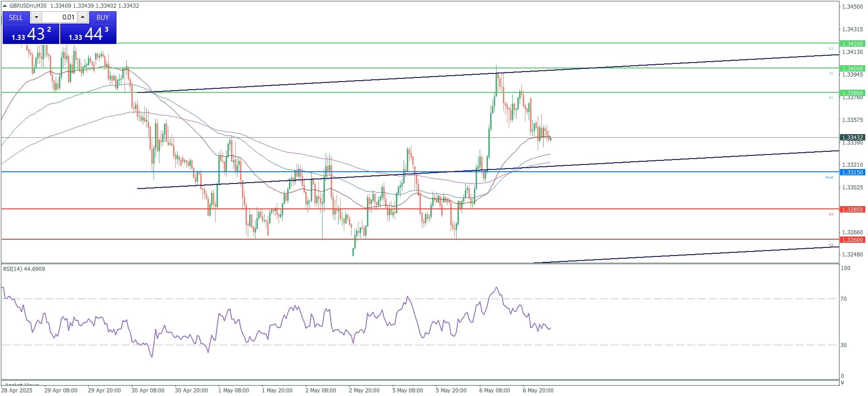Image resolution: width=868 pixels, height=396 pixels.
Task: Click the red 1.32600 price label
Action: pyautogui.click(x=852, y=240)
